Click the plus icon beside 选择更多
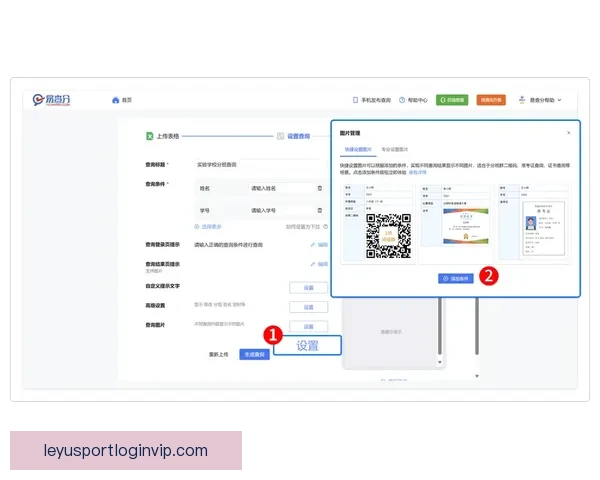This screenshot has width=600, height=480. pos(197,227)
